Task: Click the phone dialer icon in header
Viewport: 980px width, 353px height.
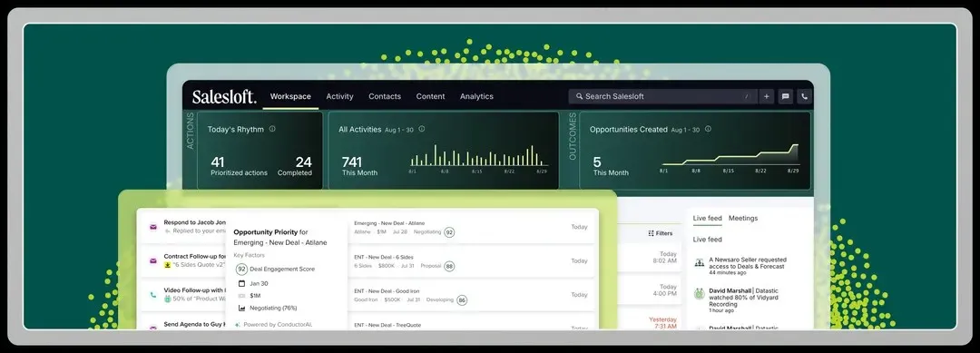Action: tap(804, 97)
